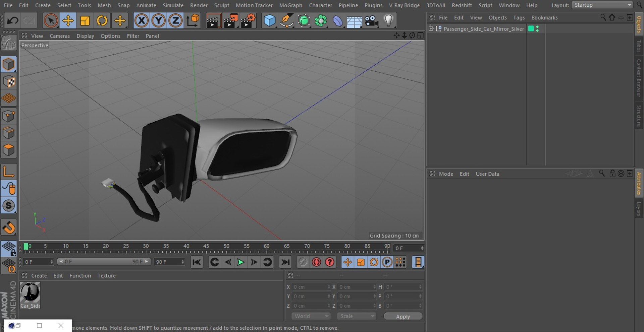Screen dimensions: 644x332
Task: Select the Rotate tool
Action: pos(102,21)
